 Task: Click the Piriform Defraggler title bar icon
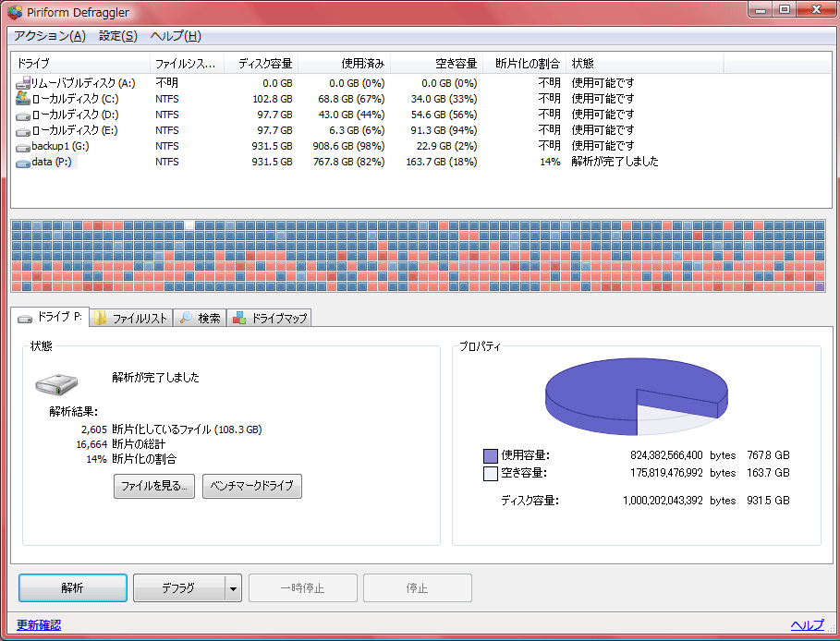tap(15, 12)
